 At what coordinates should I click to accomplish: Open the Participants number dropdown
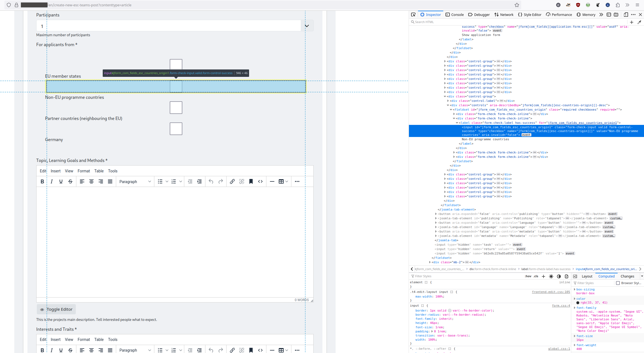pyautogui.click(x=307, y=26)
